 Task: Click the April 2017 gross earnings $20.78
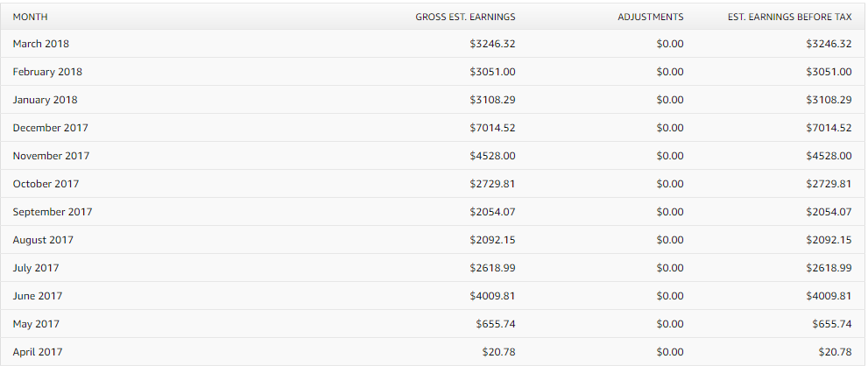pos(498,352)
